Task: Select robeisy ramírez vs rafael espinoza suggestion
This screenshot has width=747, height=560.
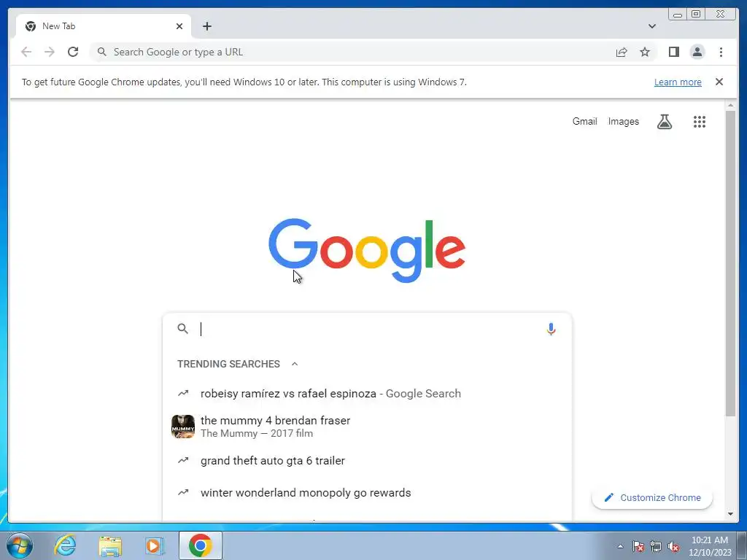Action: pyautogui.click(x=367, y=393)
